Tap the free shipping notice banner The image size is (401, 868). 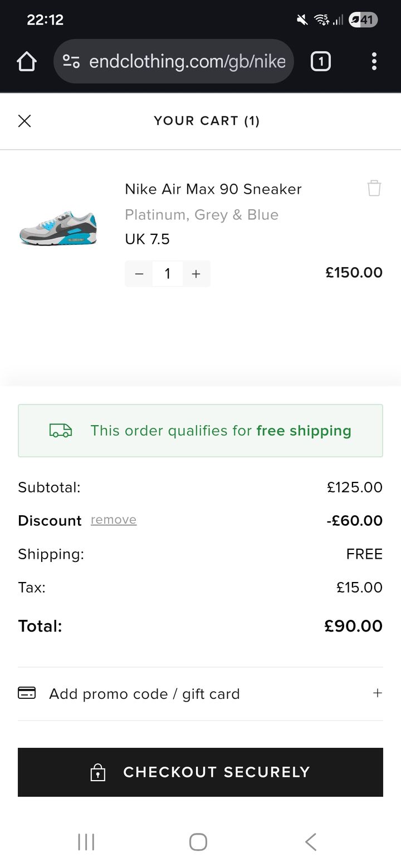coord(200,431)
